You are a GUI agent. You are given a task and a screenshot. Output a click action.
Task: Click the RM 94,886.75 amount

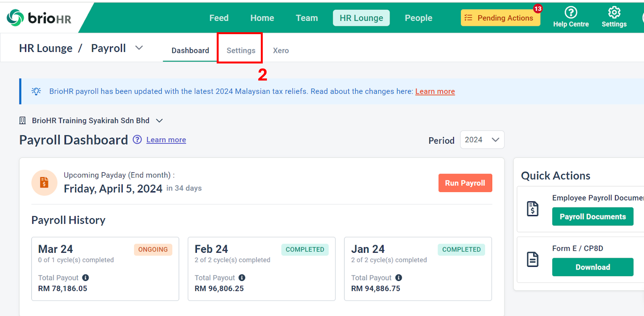pos(375,289)
